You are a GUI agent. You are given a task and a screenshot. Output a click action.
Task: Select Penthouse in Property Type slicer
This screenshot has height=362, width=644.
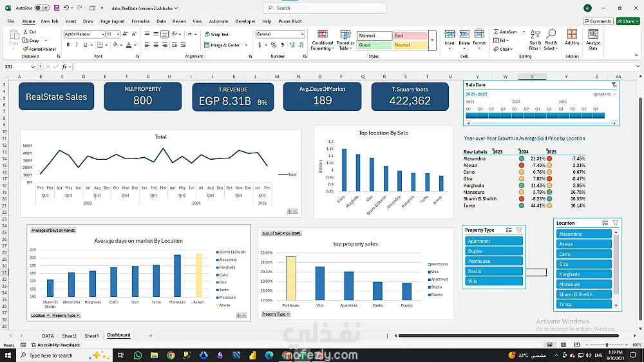pyautogui.click(x=493, y=261)
